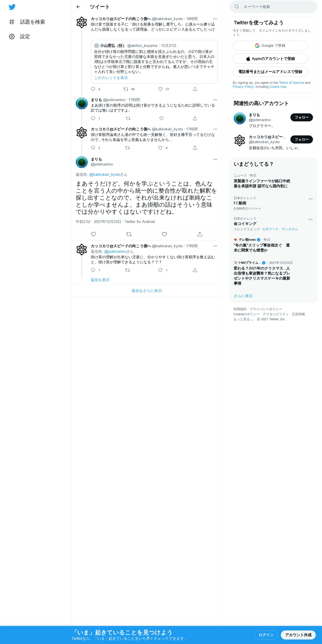
Task: Like the main まりも tweet
Action: pyautogui.click(x=164, y=234)
